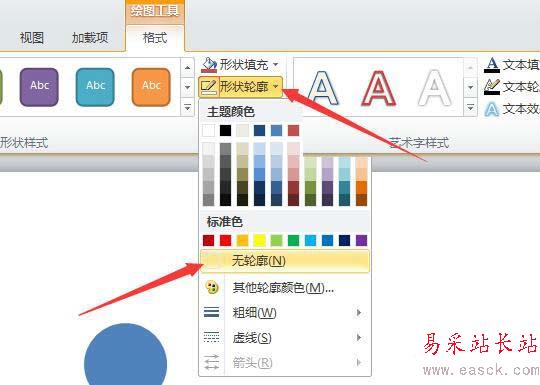
Task: Pick darkest orange theme shade
Action: tap(361, 200)
